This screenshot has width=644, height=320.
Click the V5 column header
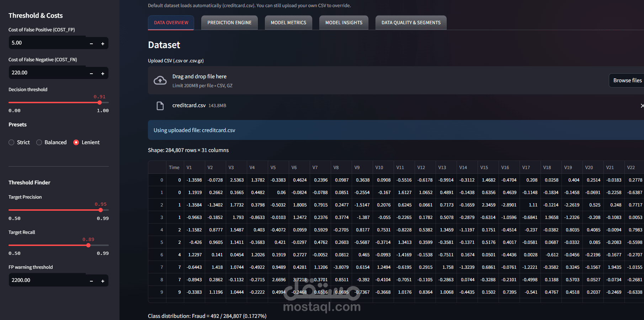278,167
